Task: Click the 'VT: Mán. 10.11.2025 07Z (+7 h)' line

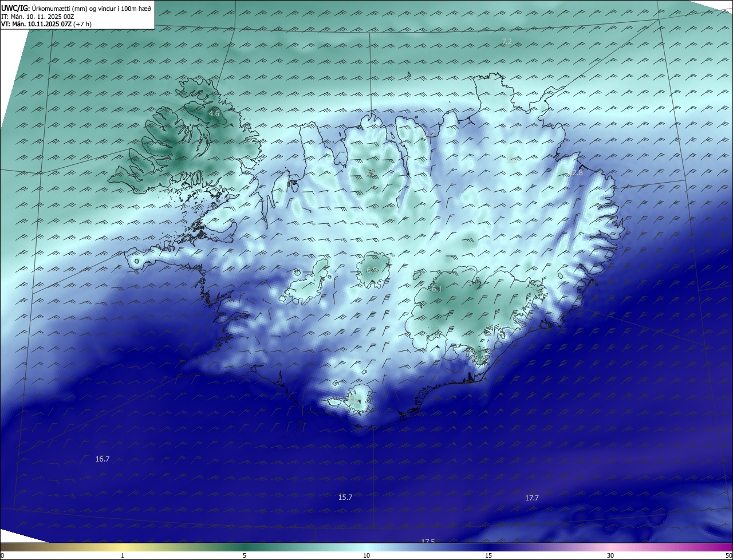Action: coord(46,24)
